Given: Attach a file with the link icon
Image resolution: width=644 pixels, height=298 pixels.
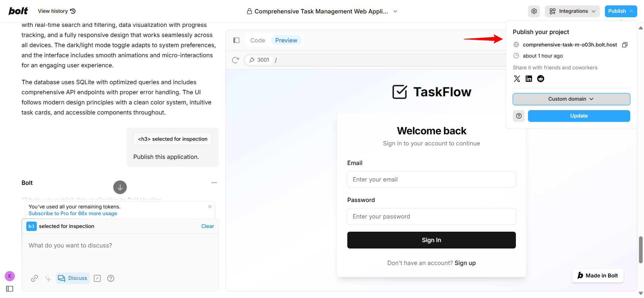Looking at the screenshot, I should (x=34, y=278).
